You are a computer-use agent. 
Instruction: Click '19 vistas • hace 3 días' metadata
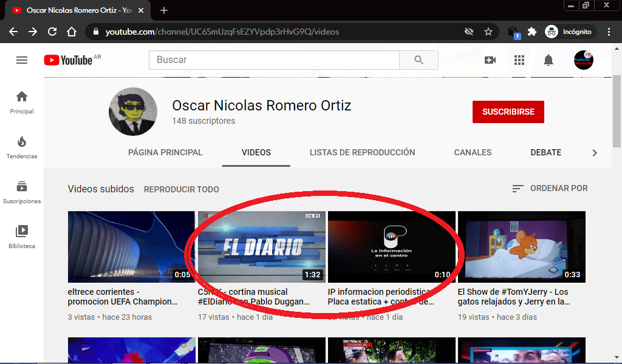tap(497, 317)
